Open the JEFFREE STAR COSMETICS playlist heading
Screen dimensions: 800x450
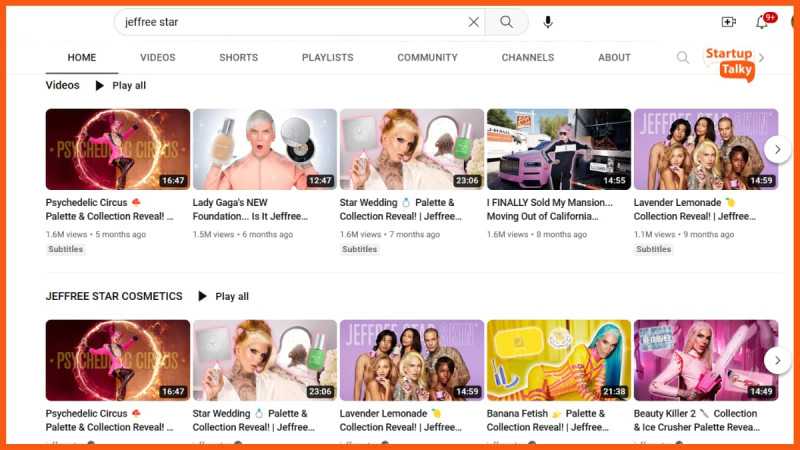pos(114,296)
